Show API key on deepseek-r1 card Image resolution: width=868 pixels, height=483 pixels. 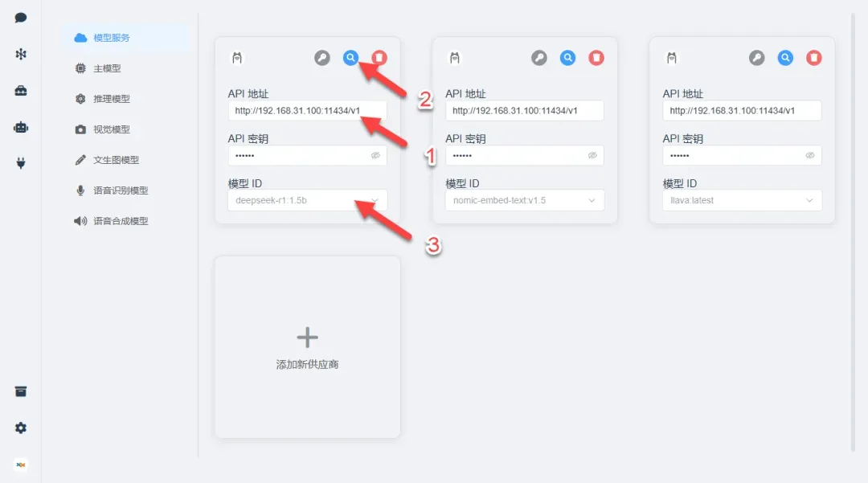[375, 155]
